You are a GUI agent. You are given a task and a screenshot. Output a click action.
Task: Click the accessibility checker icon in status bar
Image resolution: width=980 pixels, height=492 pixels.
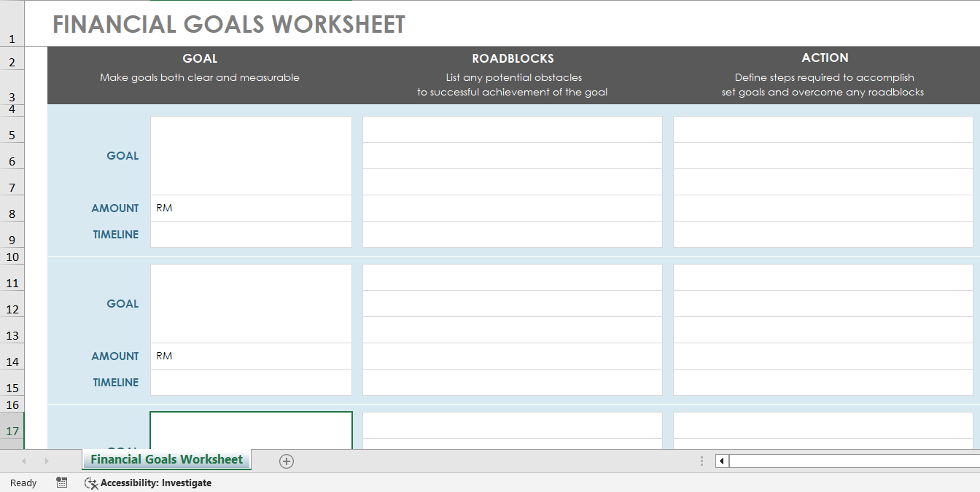pos(91,483)
